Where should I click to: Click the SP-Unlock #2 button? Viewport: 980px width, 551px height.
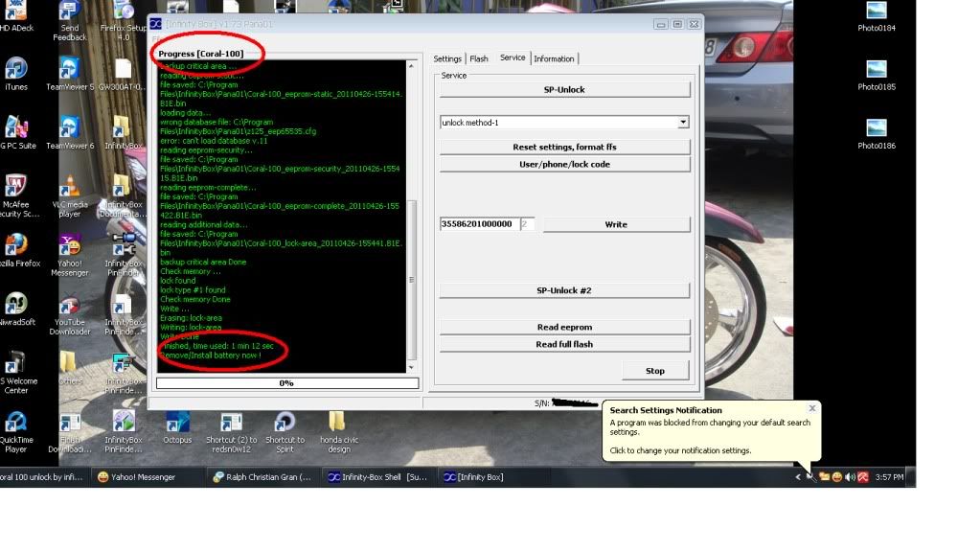click(564, 290)
